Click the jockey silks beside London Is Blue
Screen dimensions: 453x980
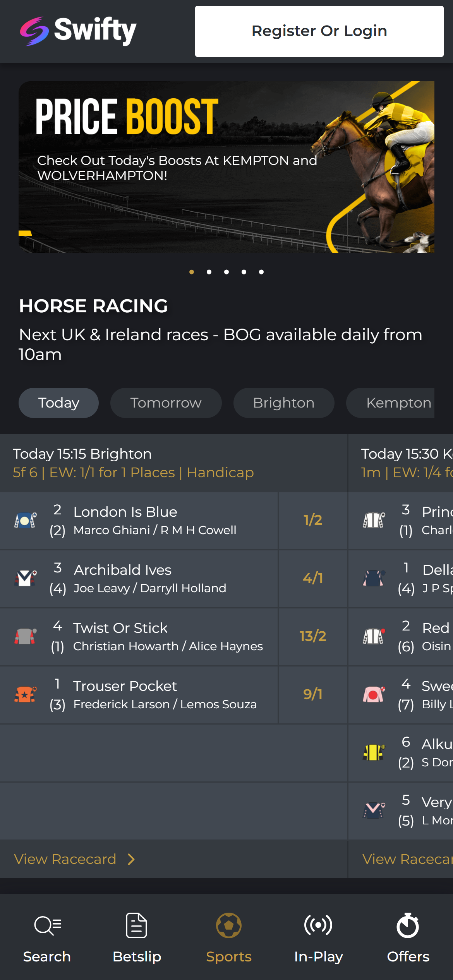pos(25,521)
